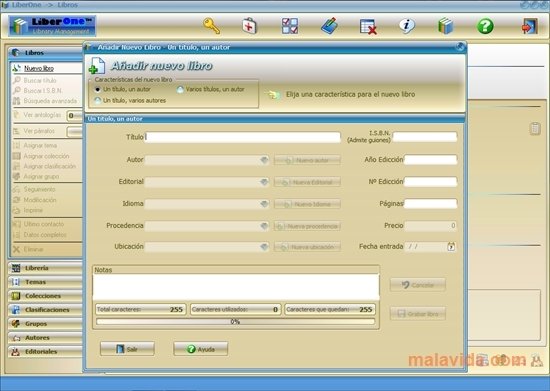This screenshot has height=391, width=550.
Task: Click the Nuevo autor button
Action: coord(307,160)
